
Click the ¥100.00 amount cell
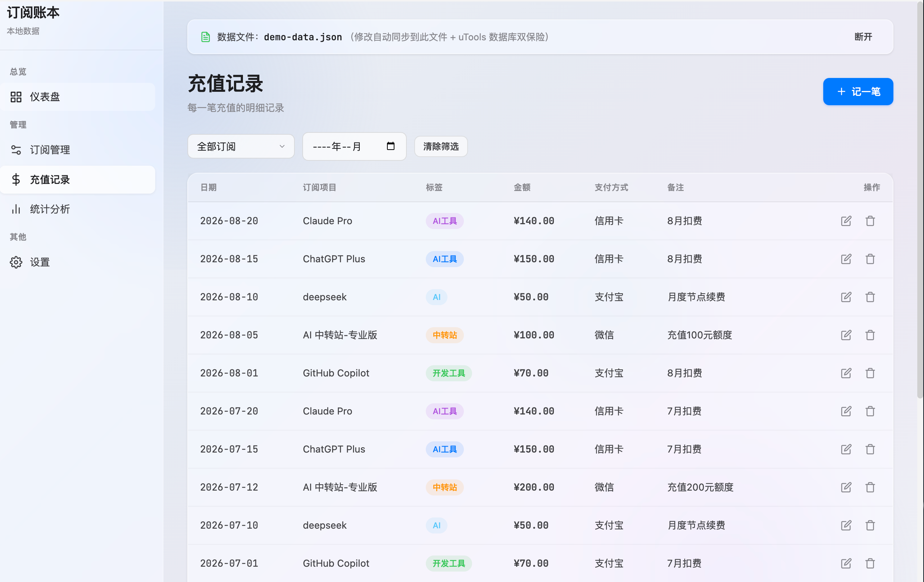(x=534, y=335)
